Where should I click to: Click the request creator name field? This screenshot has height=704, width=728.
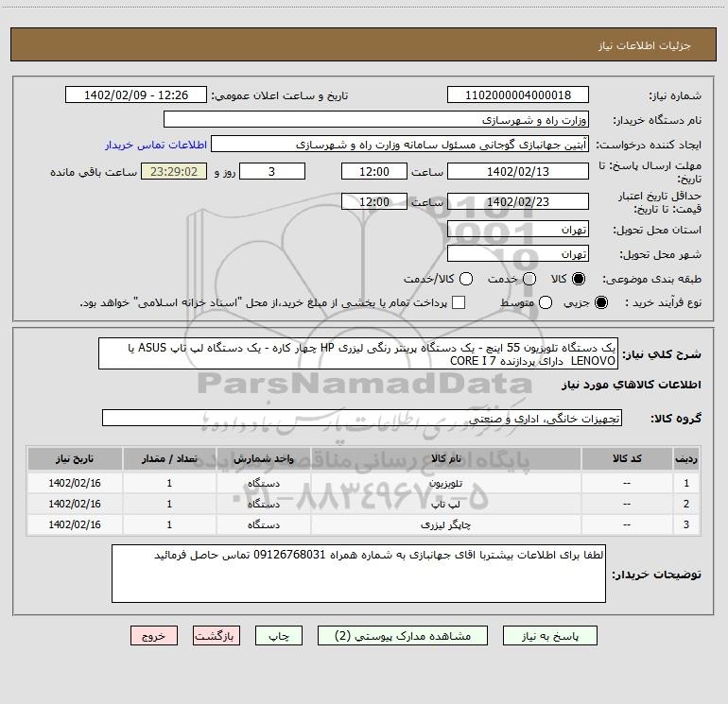coord(400,145)
